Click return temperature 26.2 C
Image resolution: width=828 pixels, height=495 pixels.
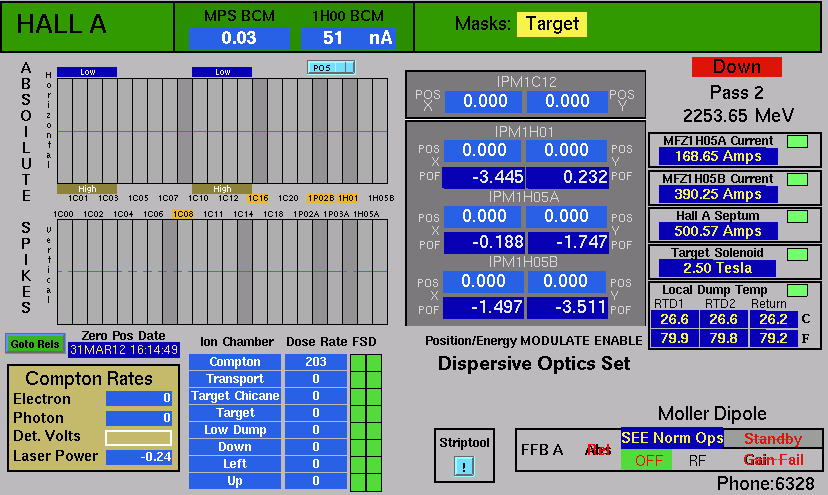[x=773, y=320]
